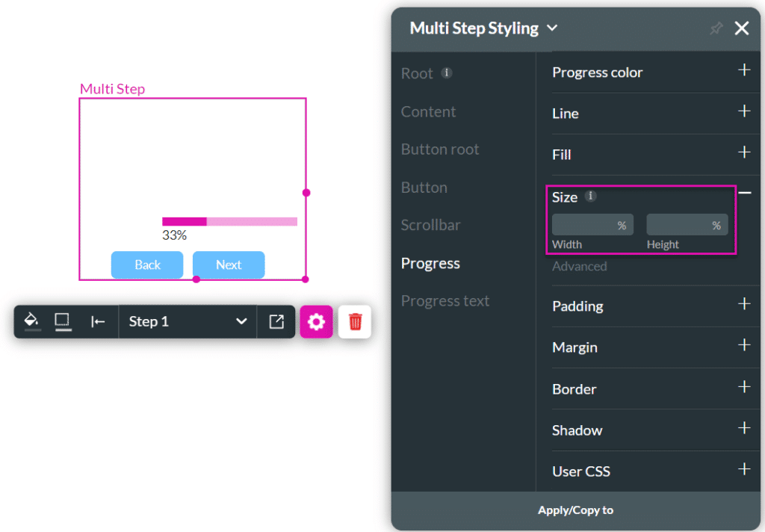Select the Progress text tab

click(x=445, y=301)
